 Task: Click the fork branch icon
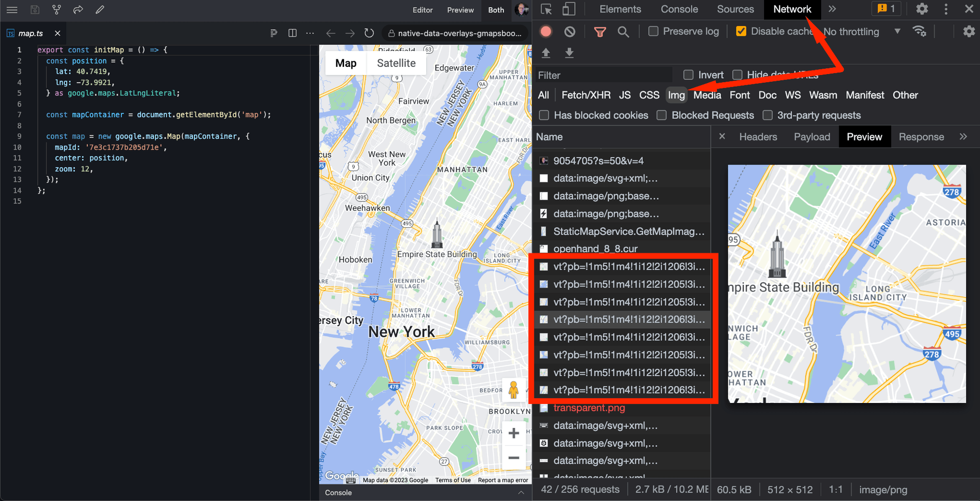point(57,10)
